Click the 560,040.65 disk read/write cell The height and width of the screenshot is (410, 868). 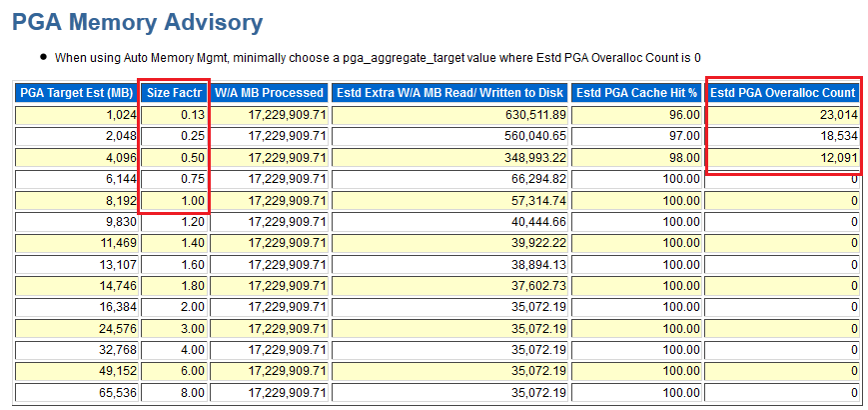click(x=449, y=136)
